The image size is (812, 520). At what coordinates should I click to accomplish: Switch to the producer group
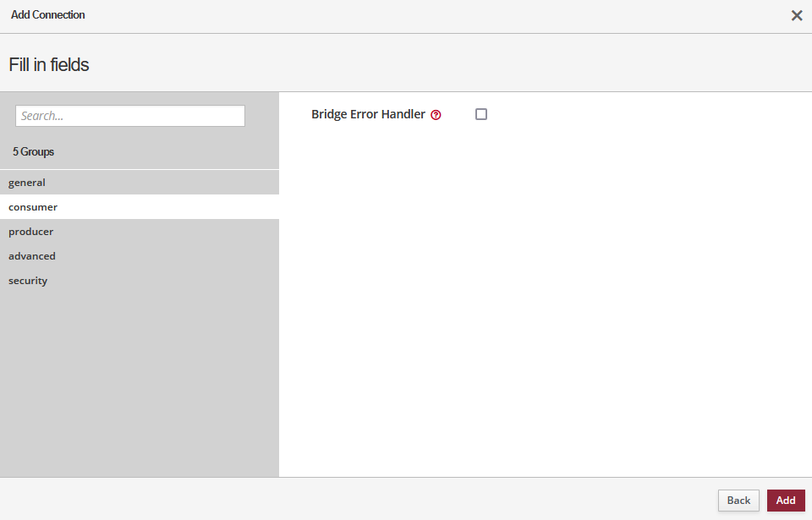[31, 232]
